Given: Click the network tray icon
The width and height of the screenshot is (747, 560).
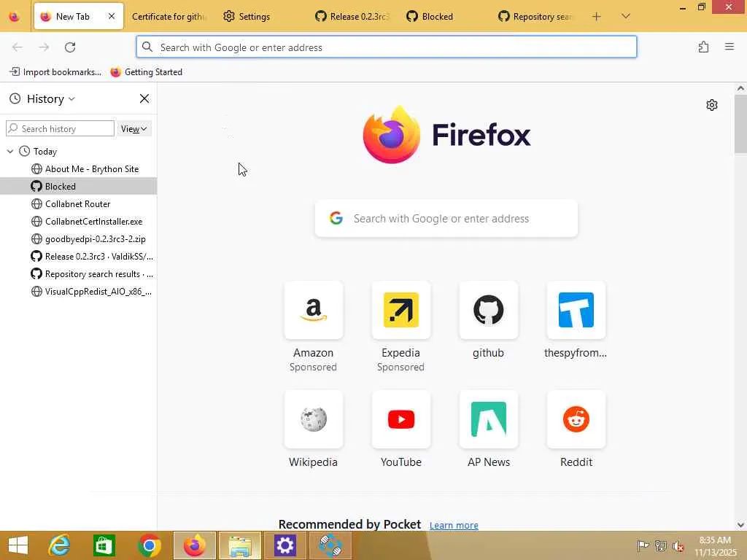Looking at the screenshot, I should click(660, 545).
